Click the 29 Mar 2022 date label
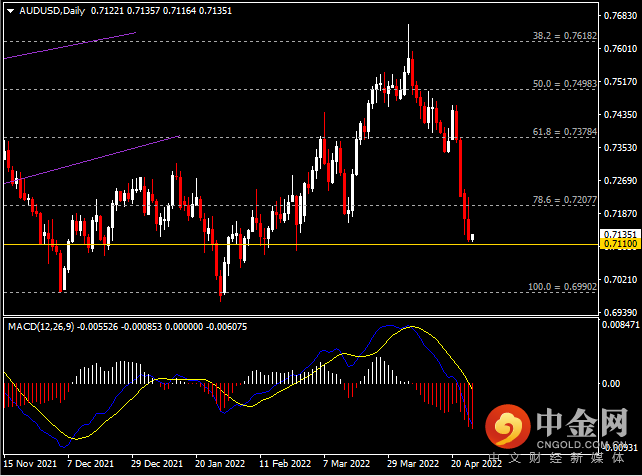This screenshot has width=642, height=476. coord(413,464)
